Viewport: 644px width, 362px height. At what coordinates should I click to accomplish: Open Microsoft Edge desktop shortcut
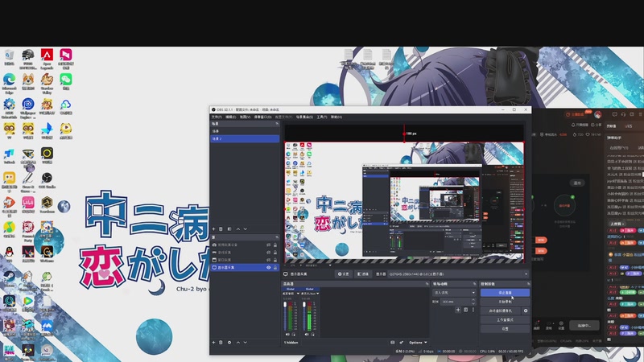(9, 82)
